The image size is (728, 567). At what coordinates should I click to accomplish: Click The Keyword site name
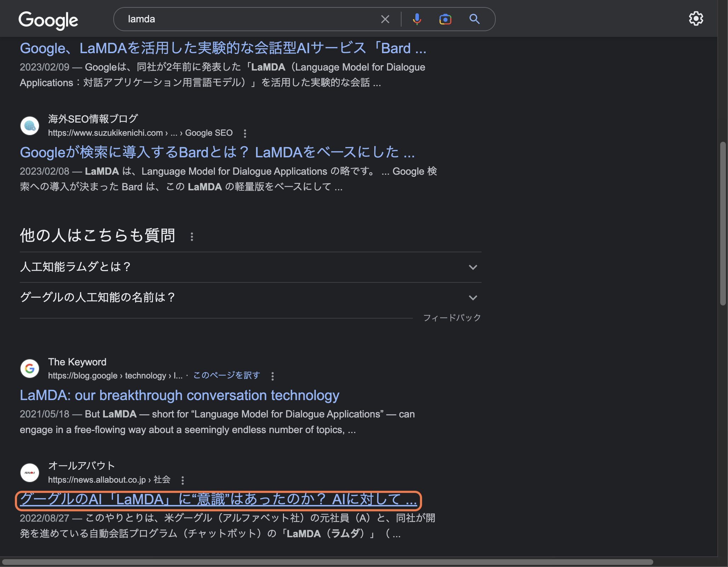pyautogui.click(x=77, y=362)
